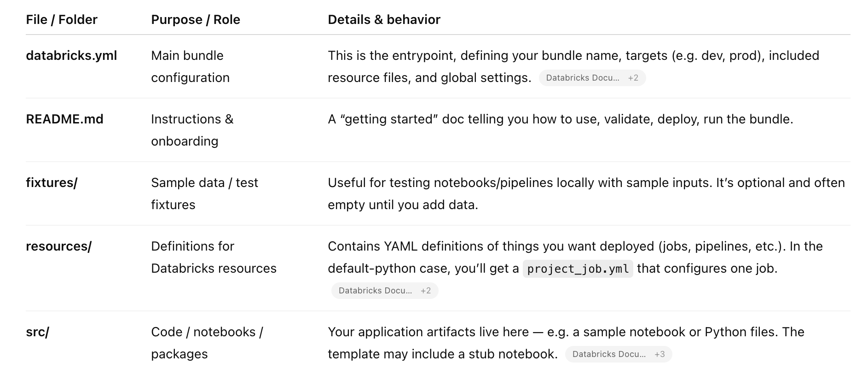Screen dimensions: 868x386
Task: Open the Databricks citation marked +3 in the src/ row
Action: [618, 354]
